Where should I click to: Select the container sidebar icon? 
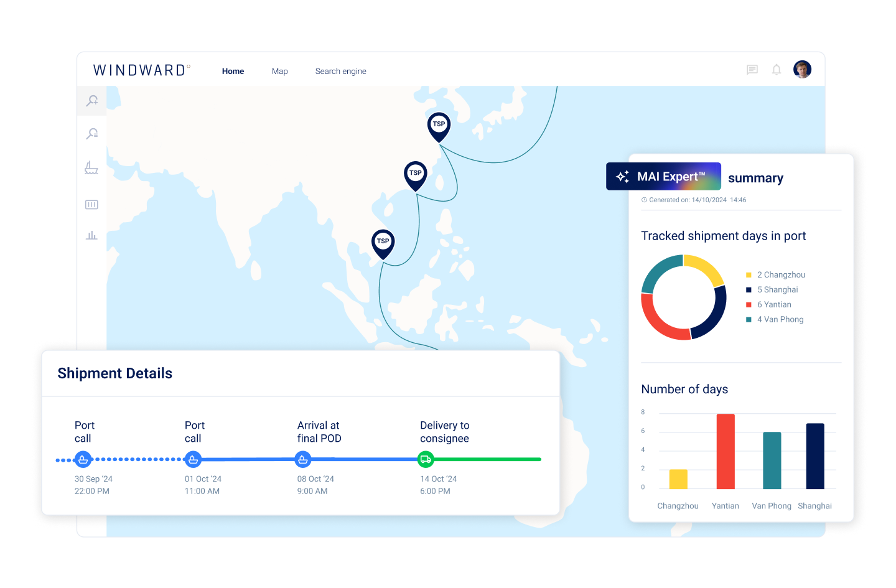pos(91,205)
